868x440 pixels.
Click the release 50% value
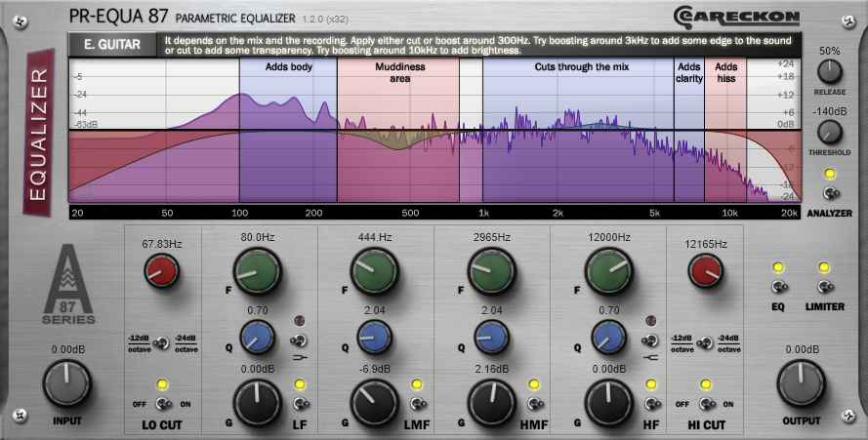pos(830,51)
